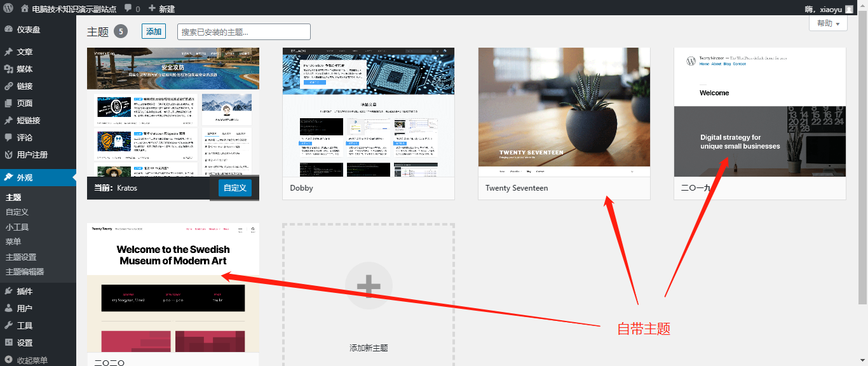Focus the 搜索已安装的主题 search field
The width and height of the screenshot is (868, 366).
244,32
